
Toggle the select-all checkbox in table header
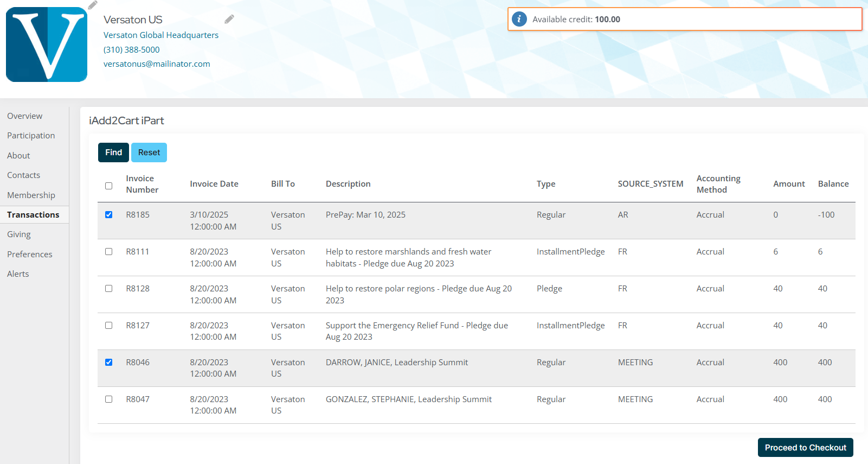pos(109,186)
